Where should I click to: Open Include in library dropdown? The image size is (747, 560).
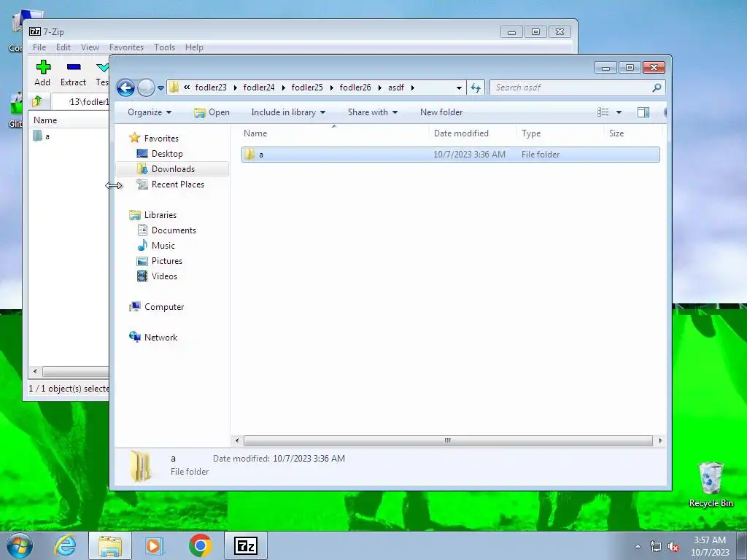pyautogui.click(x=288, y=112)
